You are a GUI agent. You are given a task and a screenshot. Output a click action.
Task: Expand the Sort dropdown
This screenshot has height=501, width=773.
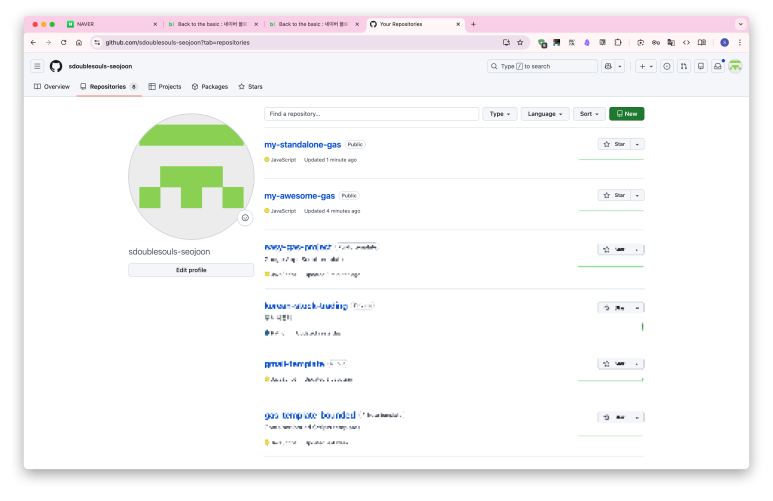[589, 114]
